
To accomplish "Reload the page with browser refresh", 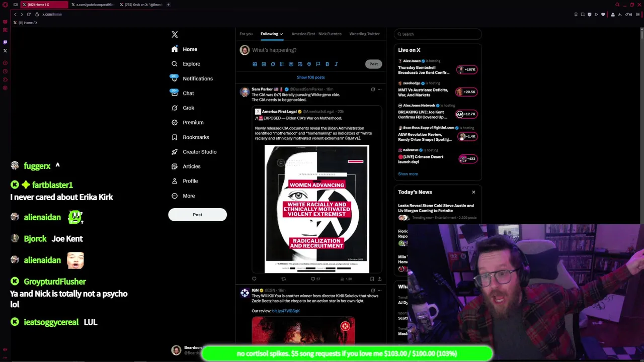I will pos(29,14).
